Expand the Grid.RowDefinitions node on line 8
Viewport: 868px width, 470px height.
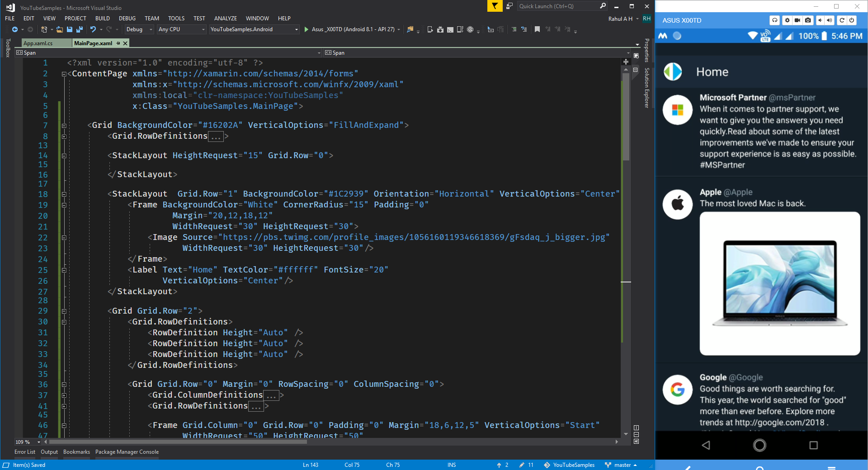pos(64,136)
